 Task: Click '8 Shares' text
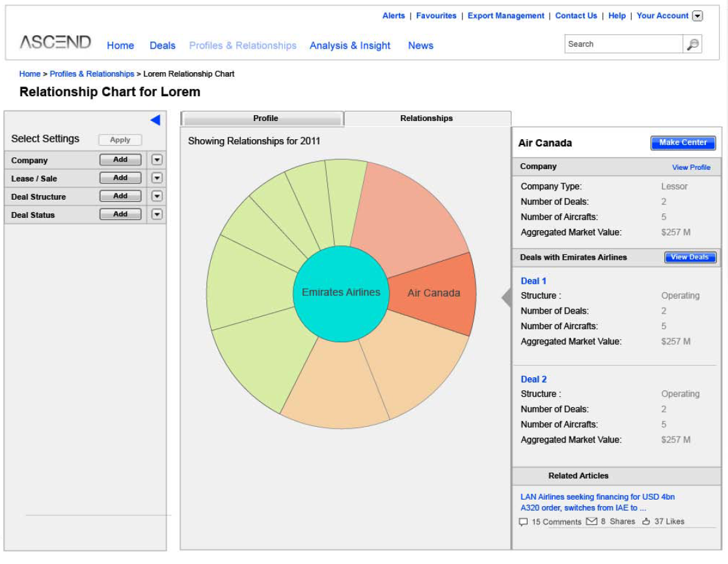[x=618, y=521]
